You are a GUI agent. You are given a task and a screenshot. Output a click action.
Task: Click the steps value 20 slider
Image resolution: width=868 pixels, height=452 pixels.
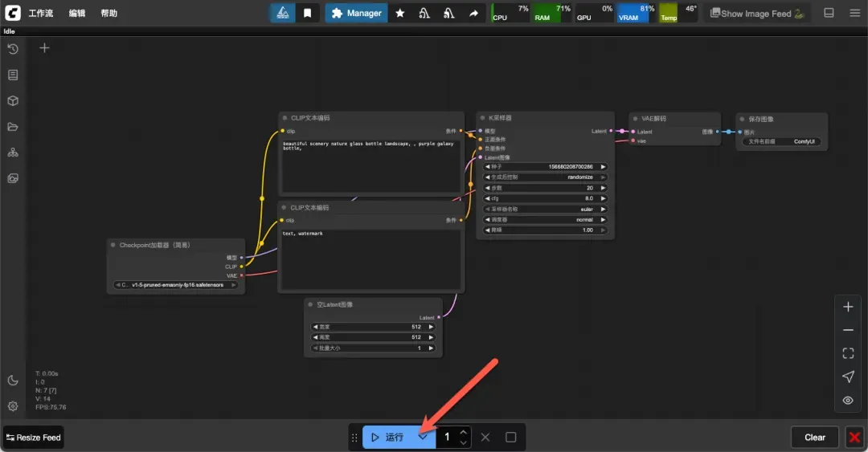[x=545, y=188]
